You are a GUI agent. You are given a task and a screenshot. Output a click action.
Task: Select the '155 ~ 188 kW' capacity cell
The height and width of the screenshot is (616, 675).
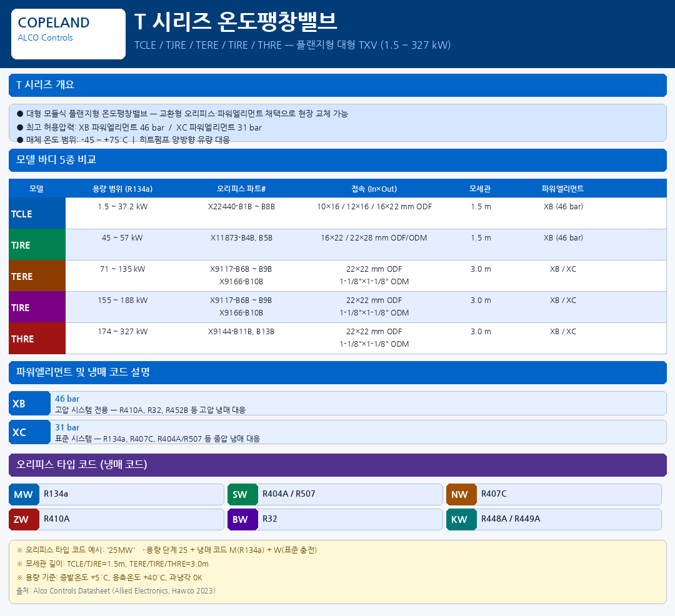(x=122, y=301)
